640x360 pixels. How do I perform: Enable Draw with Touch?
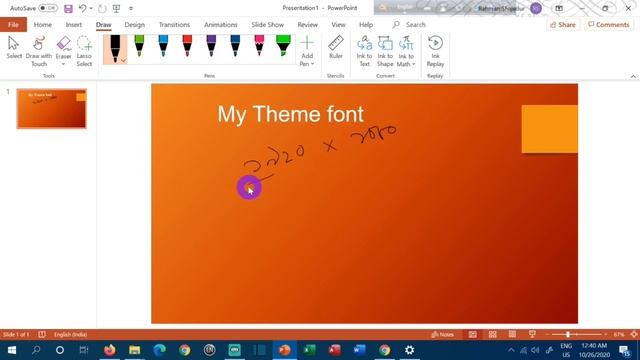pos(39,51)
